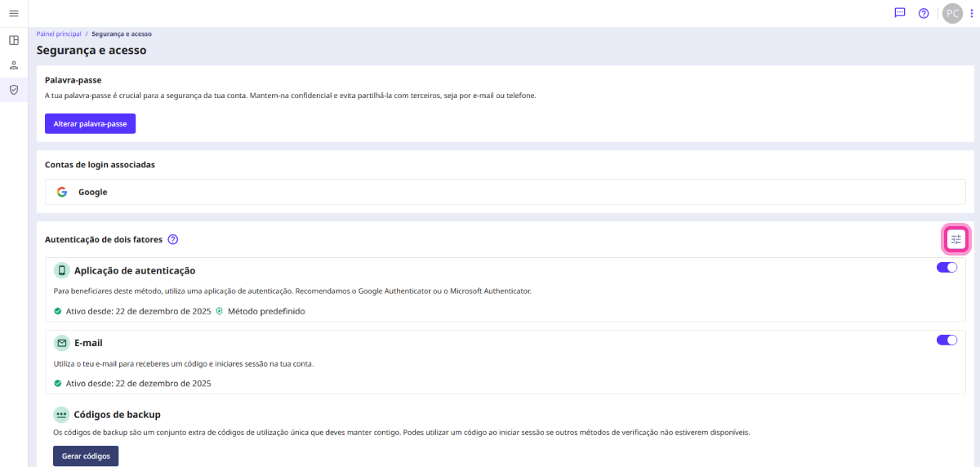Show help for Autenticação de dois fatores
The height and width of the screenshot is (467, 980).
pos(172,240)
